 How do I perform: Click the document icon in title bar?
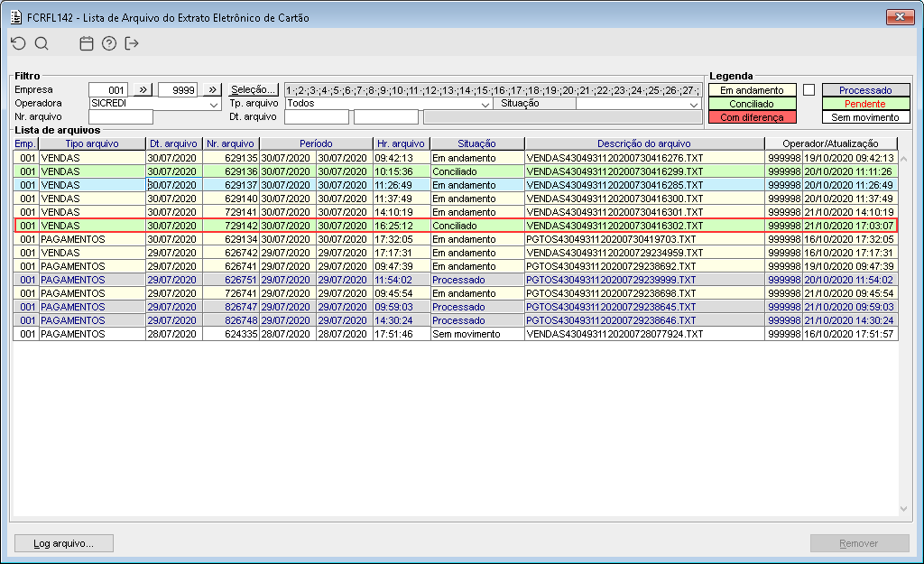(x=16, y=17)
